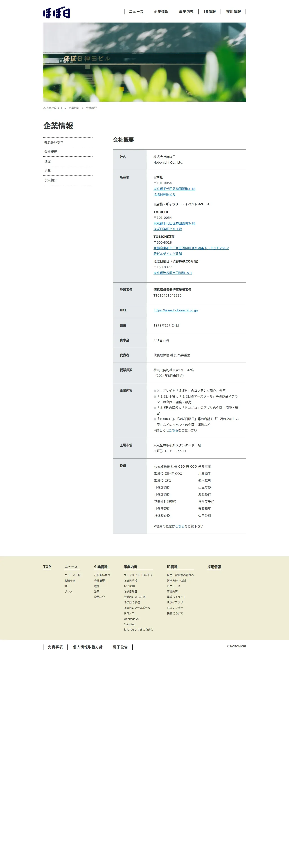Viewport: 289px width, 868px height.
Task: Click the ほぼ日 logo in header
Action: 56,13
